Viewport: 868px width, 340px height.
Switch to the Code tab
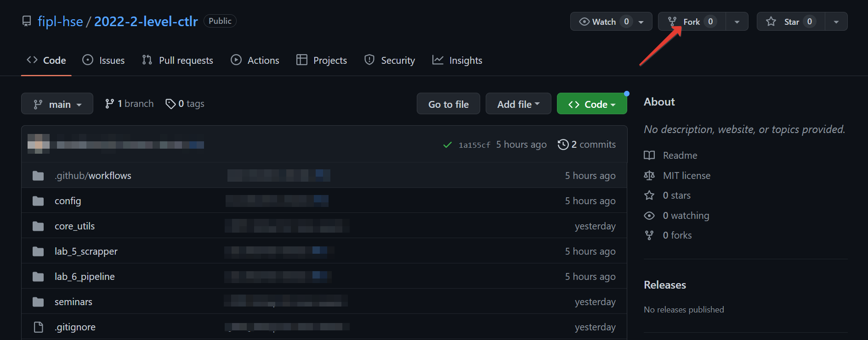[x=46, y=60]
